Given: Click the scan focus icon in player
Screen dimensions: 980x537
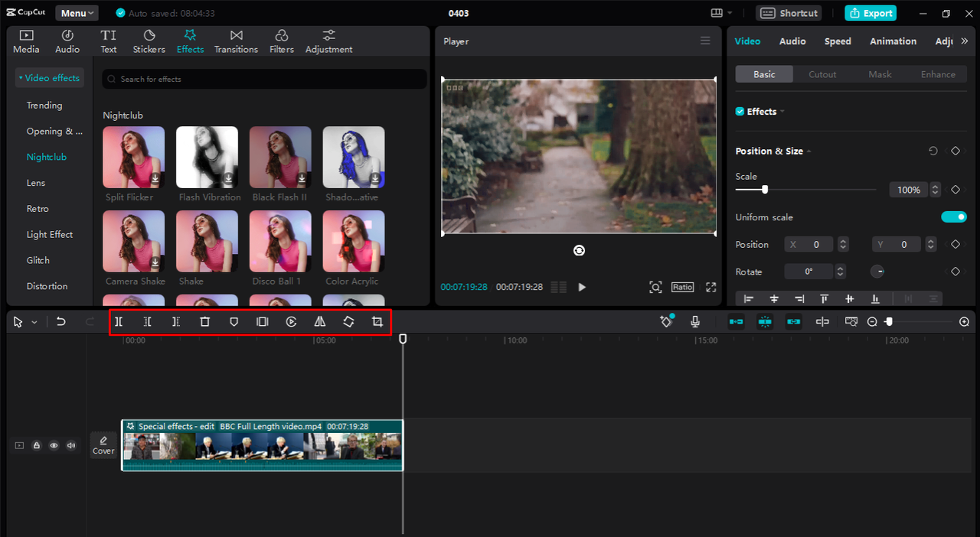Looking at the screenshot, I should pyautogui.click(x=655, y=287).
